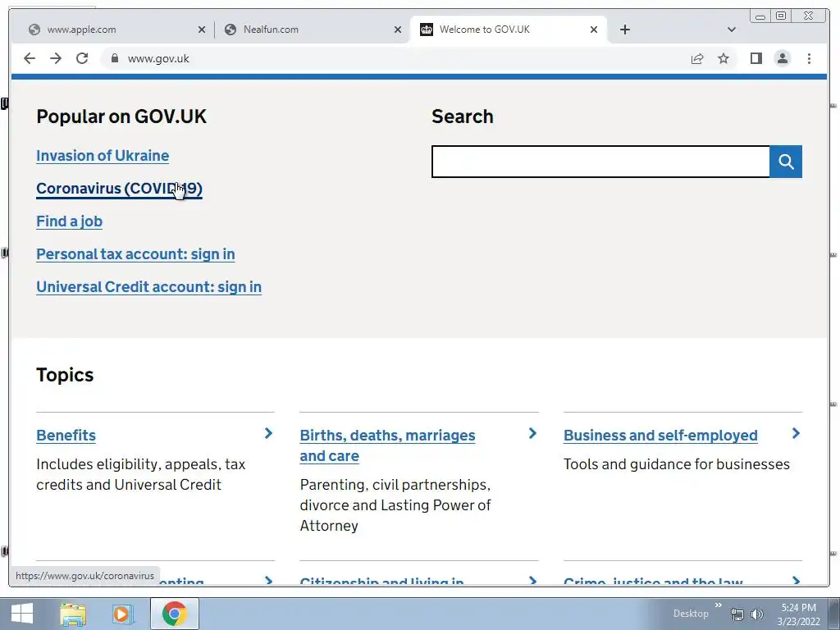Click the padlock site info icon
This screenshot has height=630, width=840.
pos(114,58)
